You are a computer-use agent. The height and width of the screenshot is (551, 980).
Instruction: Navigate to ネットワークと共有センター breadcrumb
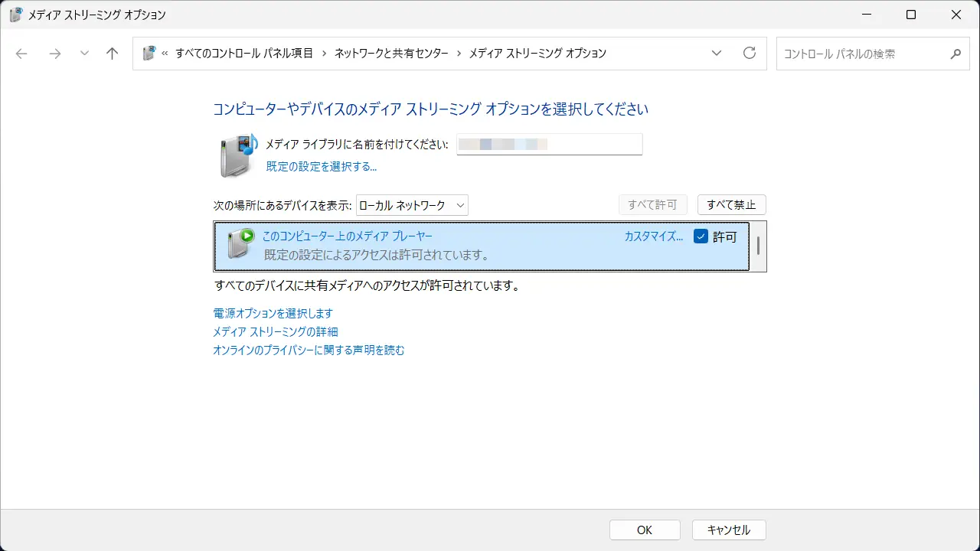tap(391, 54)
